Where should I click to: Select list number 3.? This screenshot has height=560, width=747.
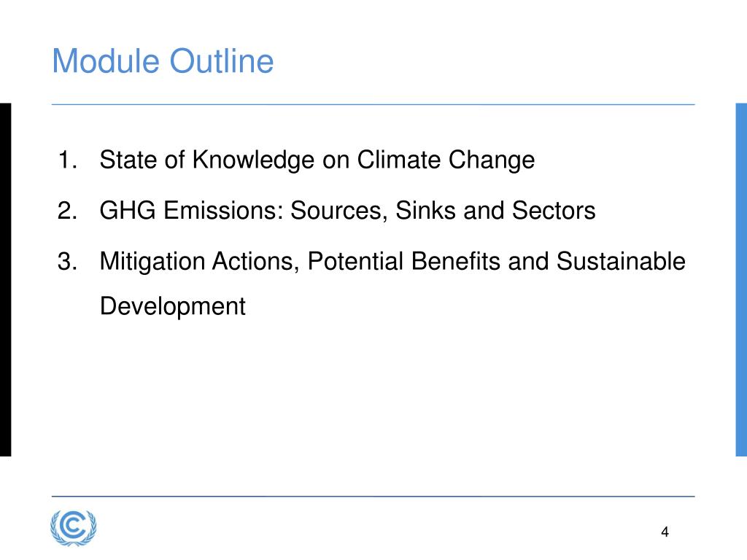pyautogui.click(x=67, y=262)
